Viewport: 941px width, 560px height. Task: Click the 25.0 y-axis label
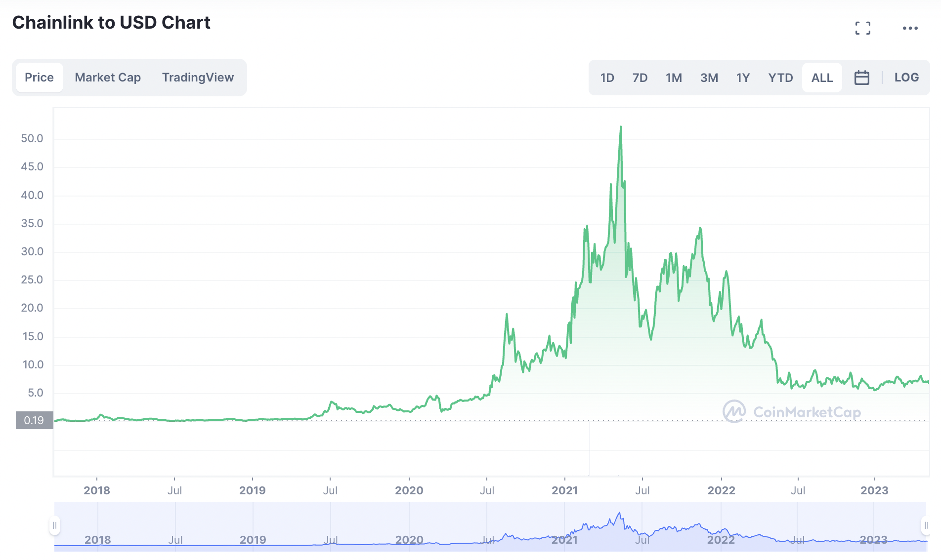(x=32, y=280)
